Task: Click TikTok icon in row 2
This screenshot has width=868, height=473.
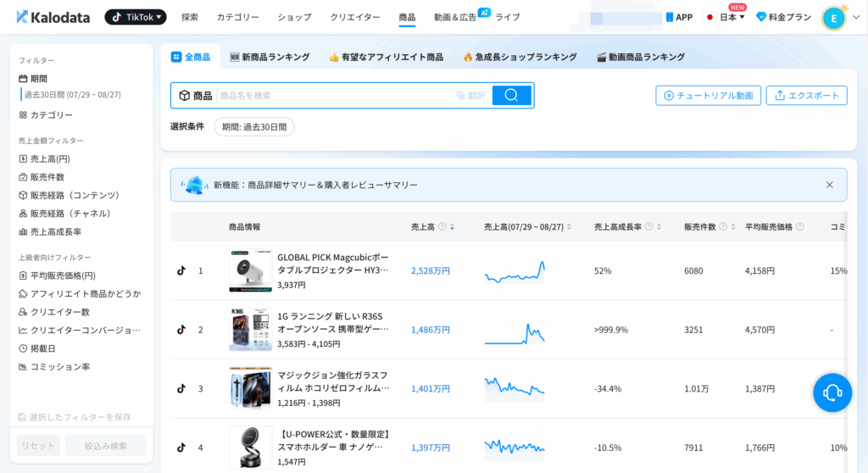Action: point(181,330)
